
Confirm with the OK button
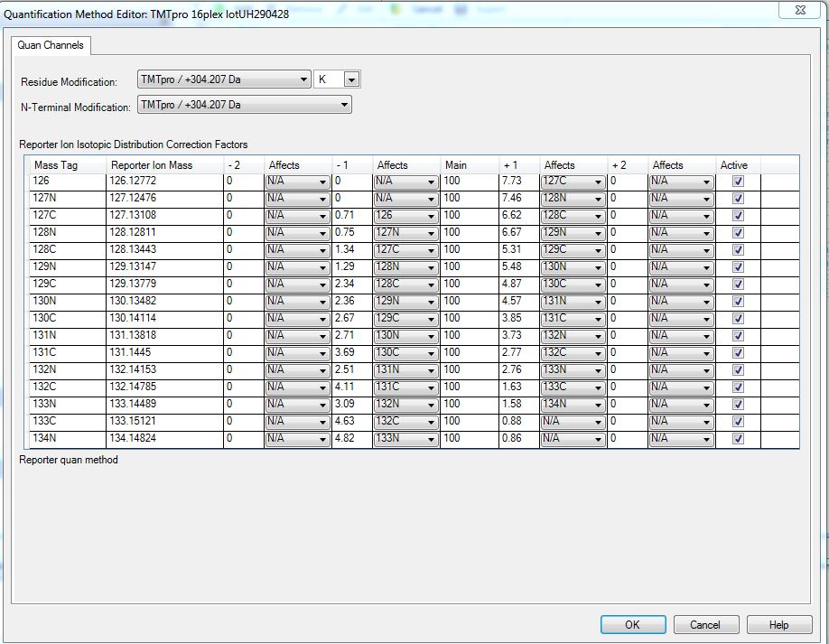[633, 624]
